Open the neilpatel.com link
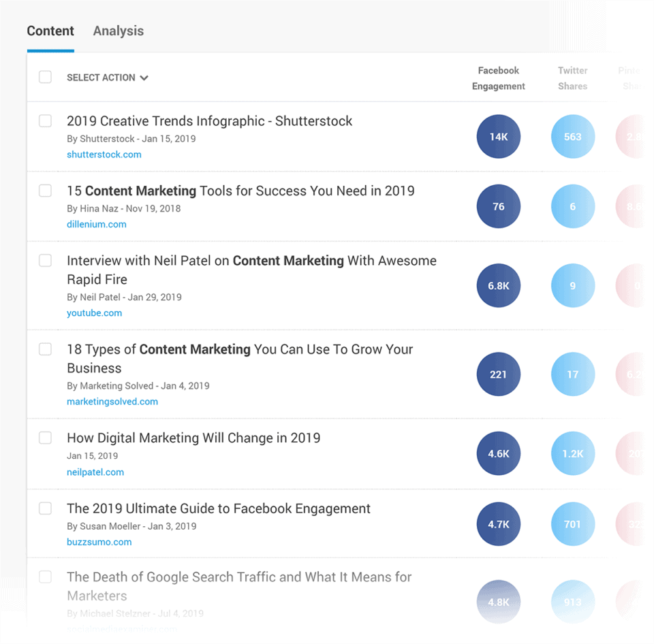 point(95,472)
